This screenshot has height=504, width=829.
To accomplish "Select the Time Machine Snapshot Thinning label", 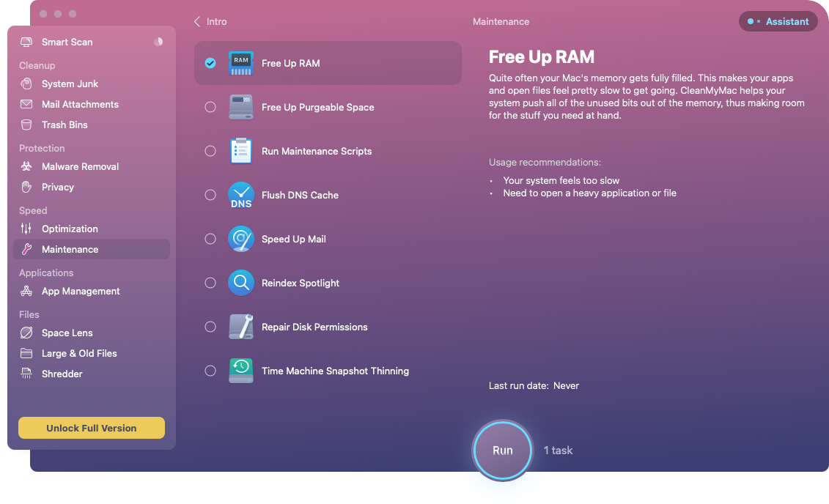I will [x=335, y=371].
